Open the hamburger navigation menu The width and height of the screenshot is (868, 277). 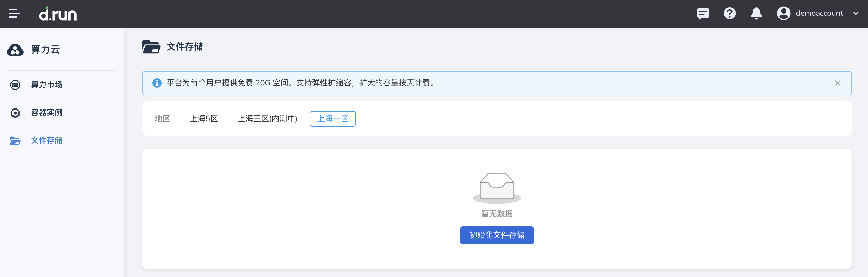pos(14,14)
